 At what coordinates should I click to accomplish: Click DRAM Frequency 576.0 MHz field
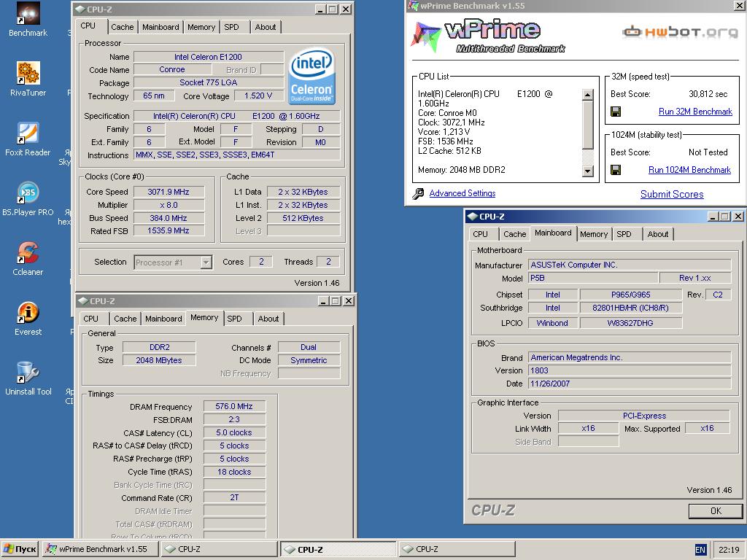[234, 406]
